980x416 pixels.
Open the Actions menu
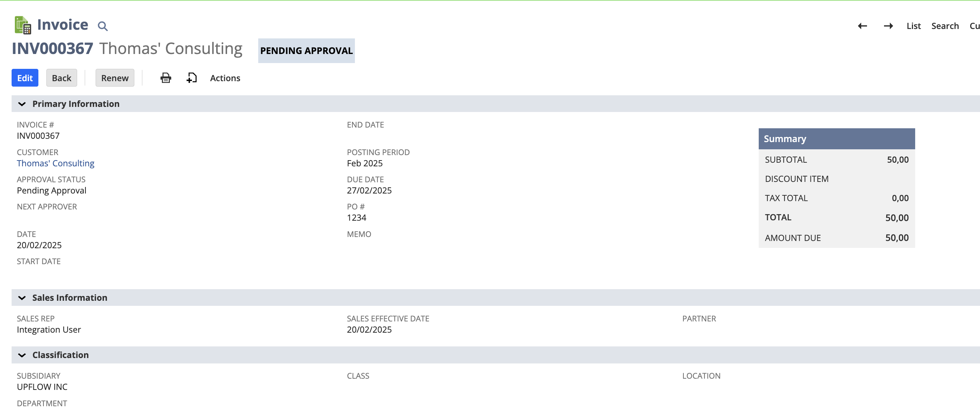(225, 78)
